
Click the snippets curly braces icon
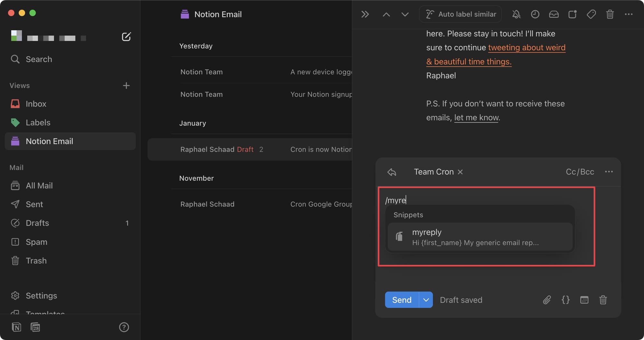[565, 300]
